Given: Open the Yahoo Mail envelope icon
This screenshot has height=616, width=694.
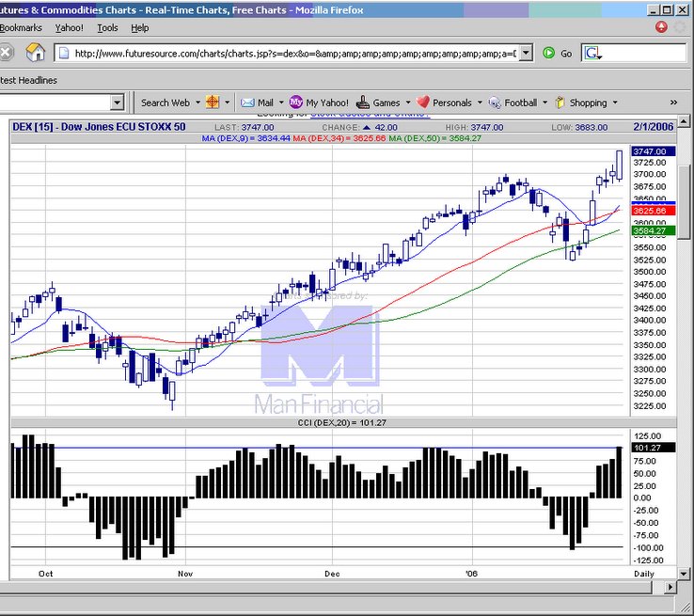Looking at the screenshot, I should pos(247,103).
